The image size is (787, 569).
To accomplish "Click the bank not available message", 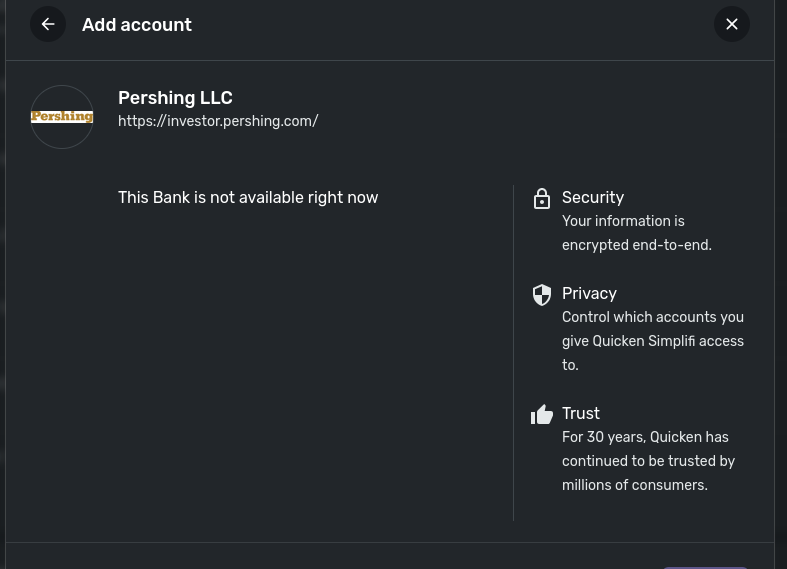I will coord(248,197).
